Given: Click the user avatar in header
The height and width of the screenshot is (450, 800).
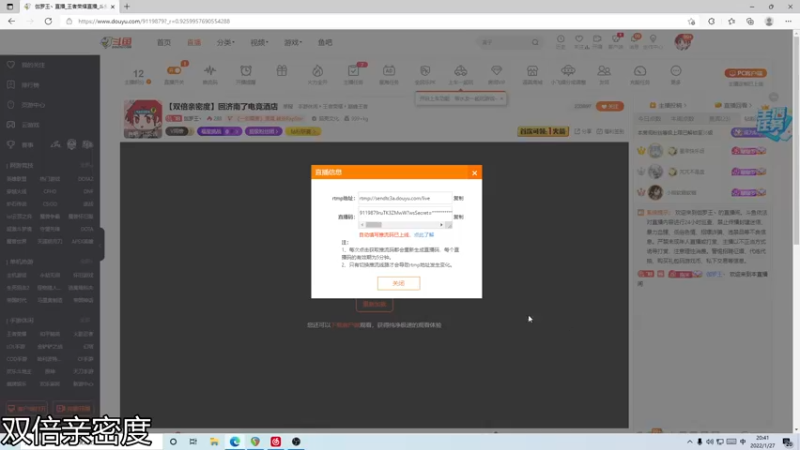Looking at the screenshot, I should pos(682,42).
